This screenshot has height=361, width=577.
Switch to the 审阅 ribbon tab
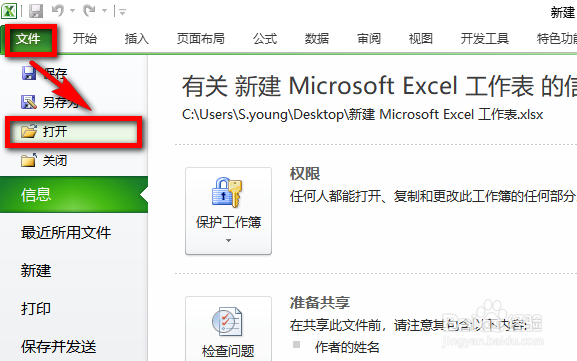pyautogui.click(x=369, y=38)
